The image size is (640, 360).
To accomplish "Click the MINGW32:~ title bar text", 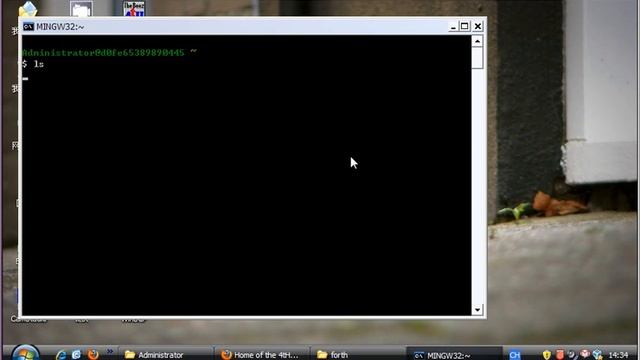I will [60, 27].
